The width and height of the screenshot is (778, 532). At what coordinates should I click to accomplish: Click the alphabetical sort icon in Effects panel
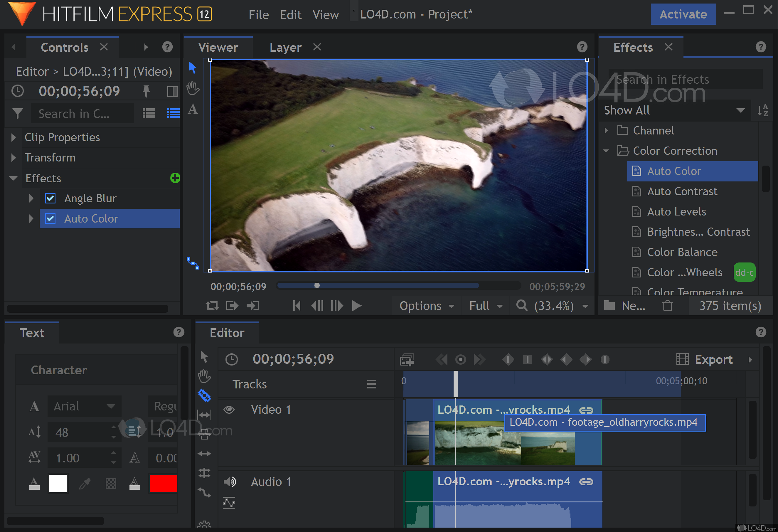point(763,110)
